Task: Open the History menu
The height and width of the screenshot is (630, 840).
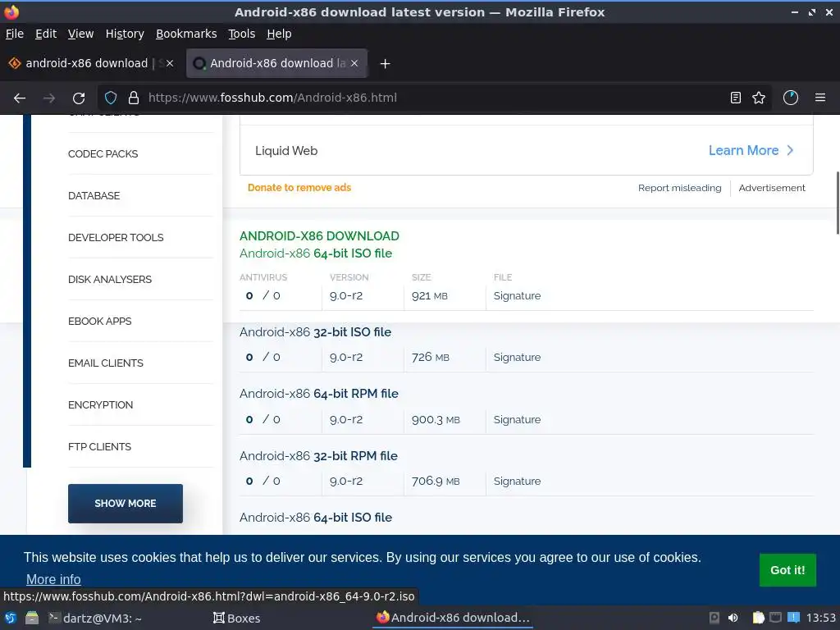Action: (x=125, y=34)
